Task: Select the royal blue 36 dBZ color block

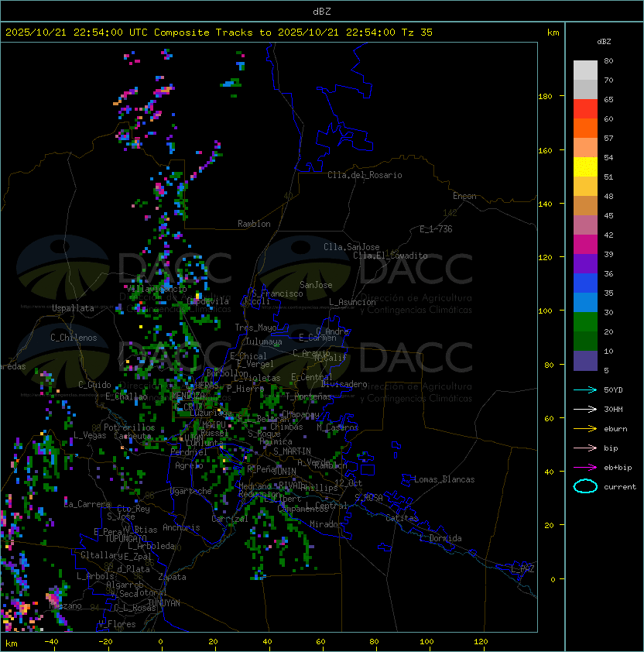Action: pyautogui.click(x=585, y=283)
